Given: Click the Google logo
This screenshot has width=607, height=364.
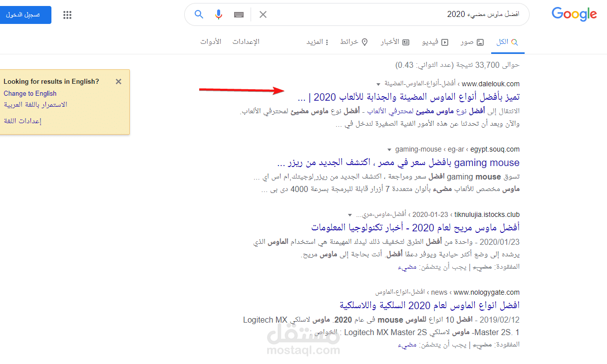Looking at the screenshot, I should 574,14.
